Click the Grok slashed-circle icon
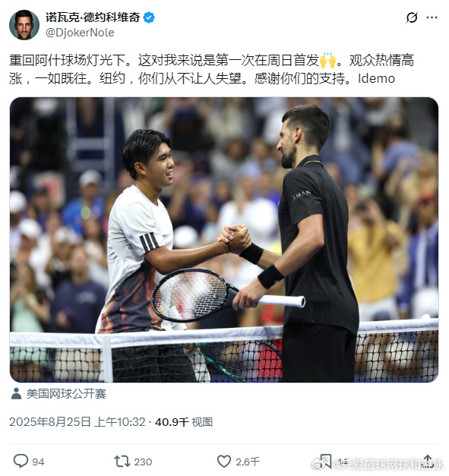The width and height of the screenshot is (449, 476). click(412, 17)
